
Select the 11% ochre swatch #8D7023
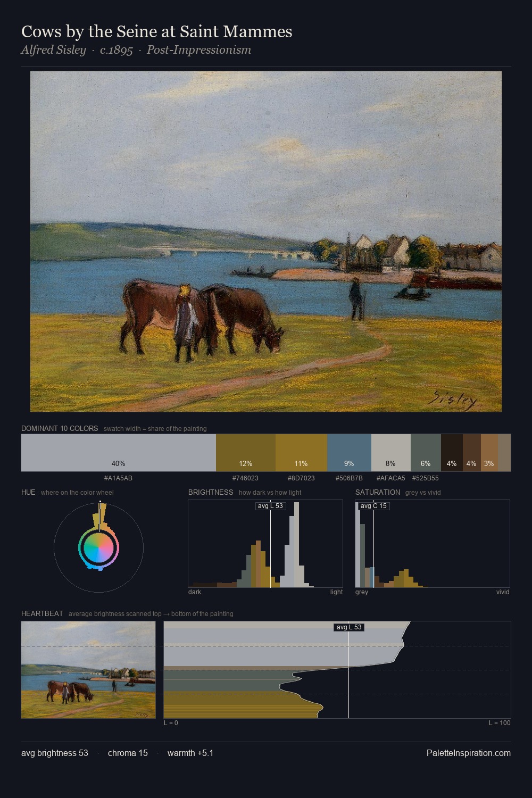click(x=301, y=453)
